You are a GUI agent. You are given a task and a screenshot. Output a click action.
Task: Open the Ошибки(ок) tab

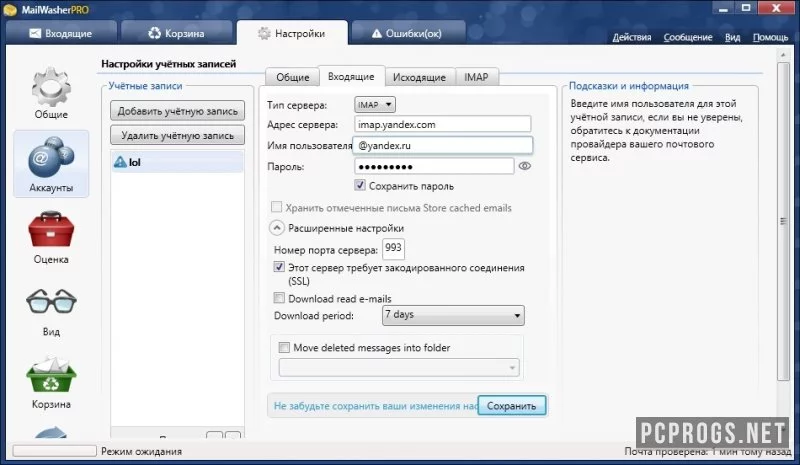point(407,33)
